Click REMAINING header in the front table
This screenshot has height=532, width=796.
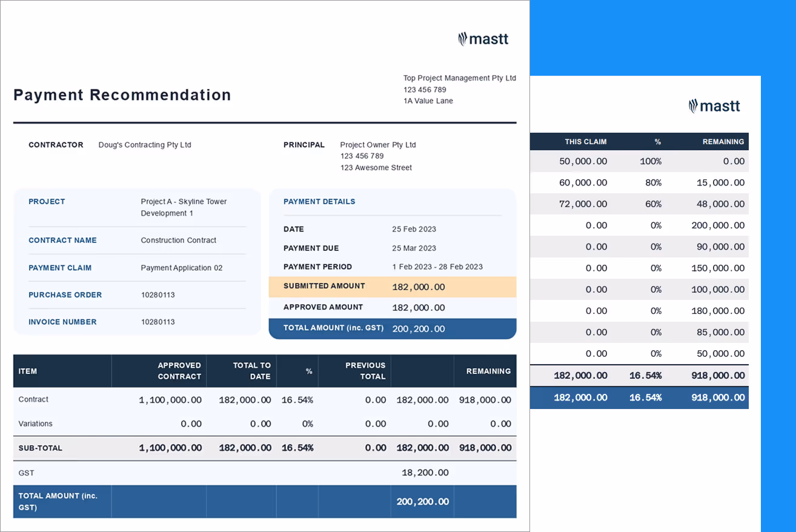(x=488, y=371)
